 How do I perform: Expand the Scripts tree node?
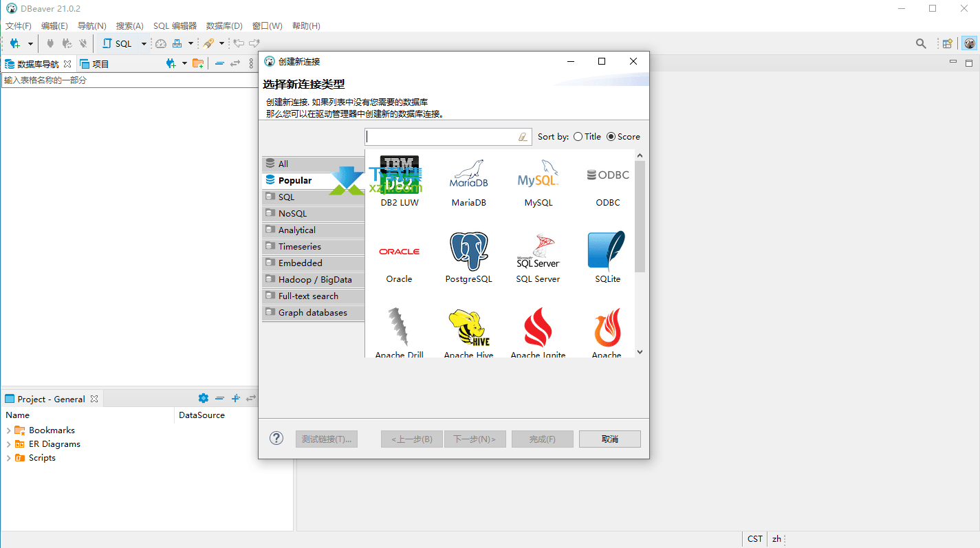[8, 458]
